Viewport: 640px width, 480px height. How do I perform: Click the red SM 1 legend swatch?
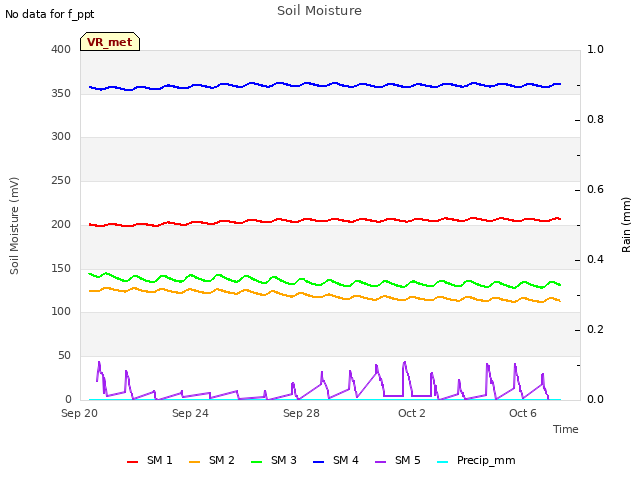tap(132, 462)
